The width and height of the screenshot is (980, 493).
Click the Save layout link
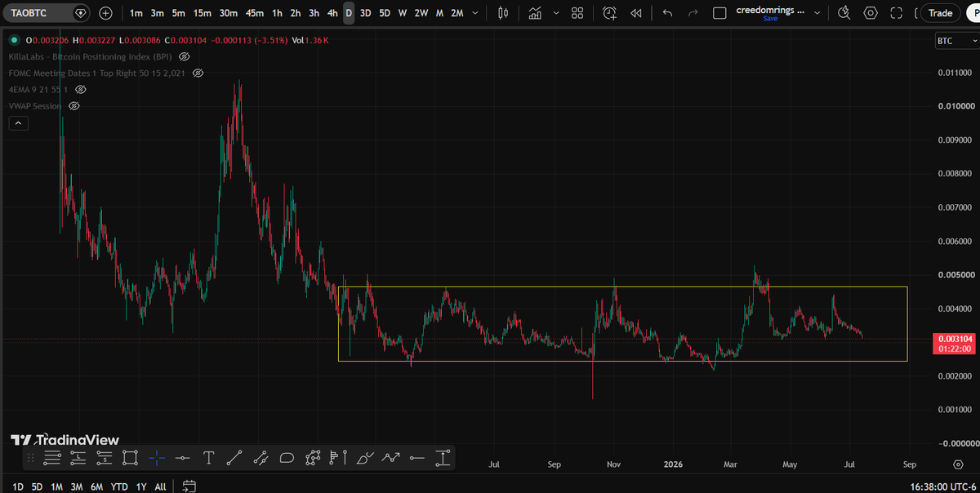pyautogui.click(x=770, y=19)
